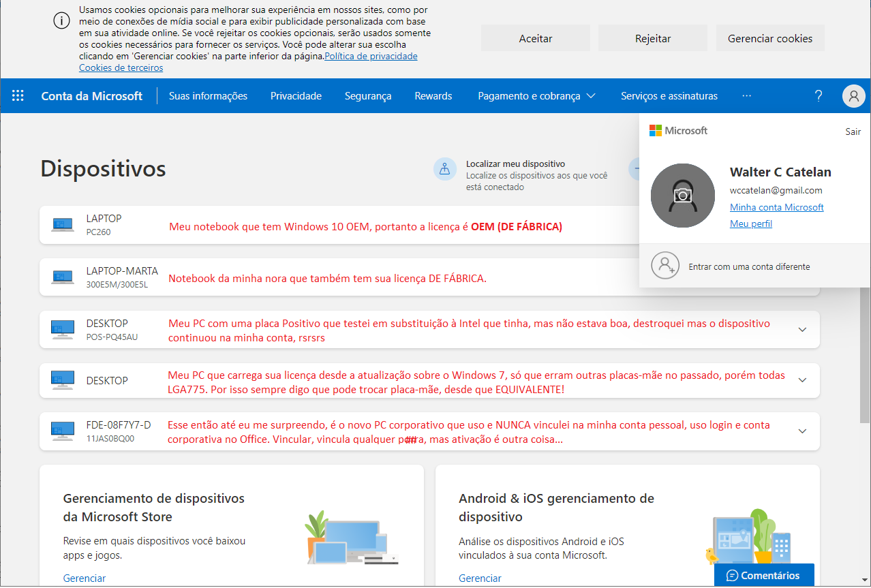Open Serviços e assinaturas section
Screen dimensions: 871x588
coord(669,96)
